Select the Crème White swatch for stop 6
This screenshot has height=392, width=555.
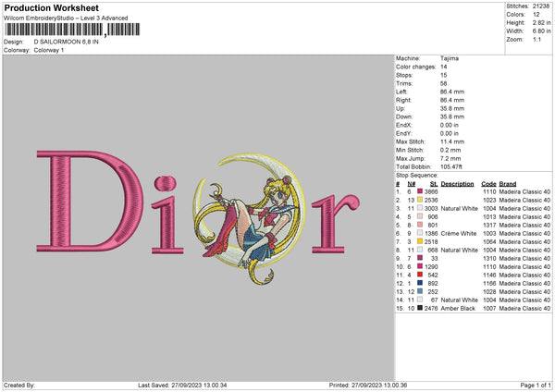click(419, 232)
